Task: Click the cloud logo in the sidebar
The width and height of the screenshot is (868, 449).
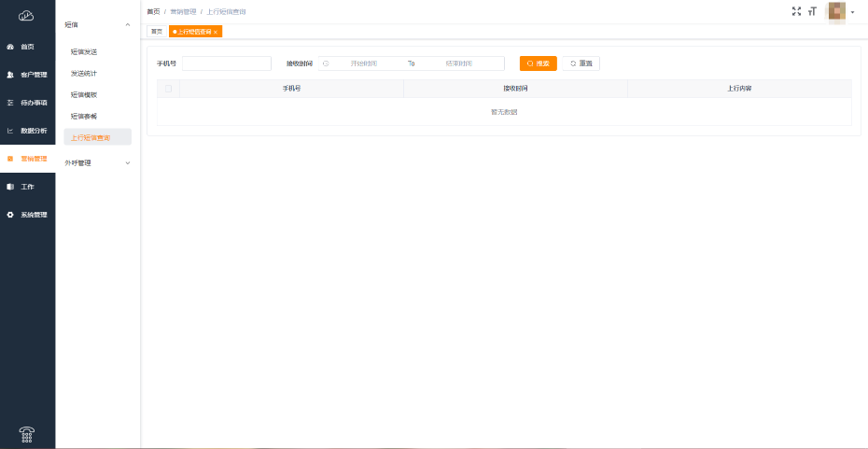Action: pos(26,15)
